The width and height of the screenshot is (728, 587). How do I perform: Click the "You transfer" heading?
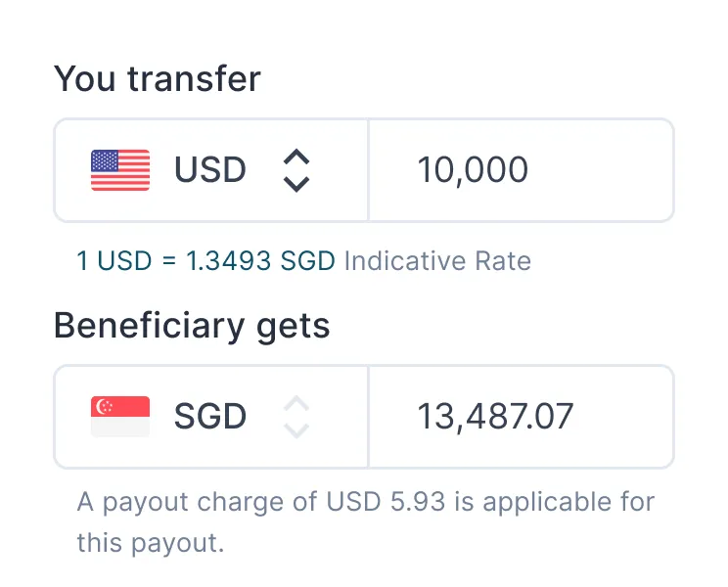[x=158, y=78]
